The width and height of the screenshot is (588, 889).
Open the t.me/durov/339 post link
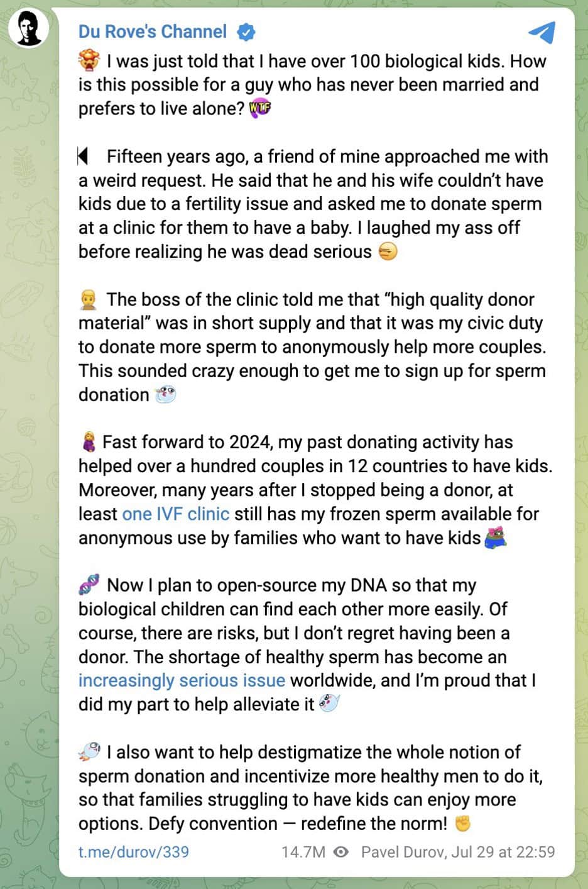[x=133, y=852]
